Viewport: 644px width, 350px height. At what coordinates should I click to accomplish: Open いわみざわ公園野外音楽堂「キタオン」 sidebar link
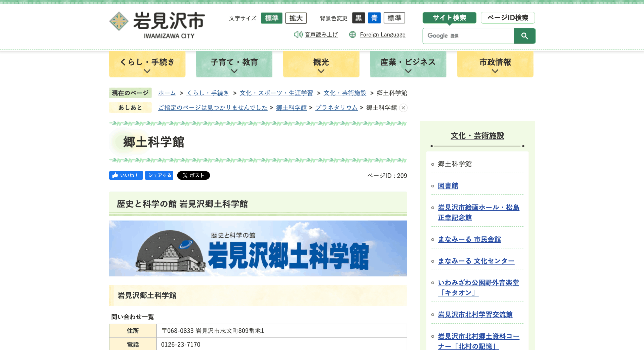click(478, 288)
